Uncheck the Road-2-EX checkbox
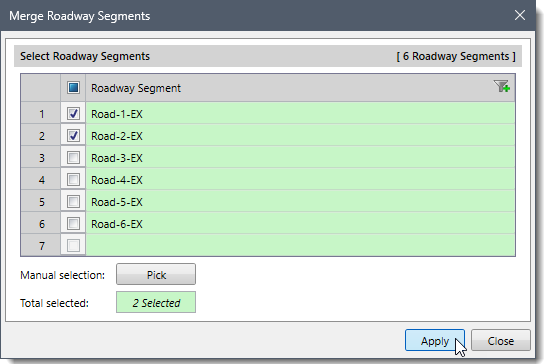Screen dimensions: 544x364 (x=73, y=135)
